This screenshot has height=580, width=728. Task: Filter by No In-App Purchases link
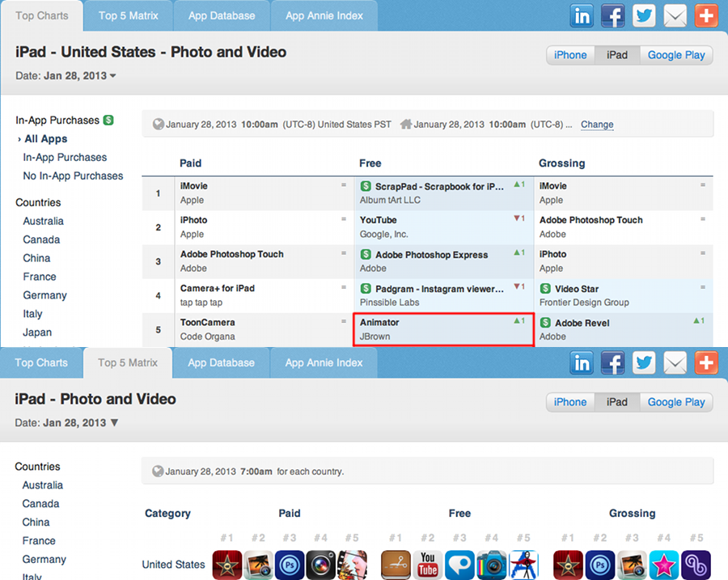pos(73,176)
